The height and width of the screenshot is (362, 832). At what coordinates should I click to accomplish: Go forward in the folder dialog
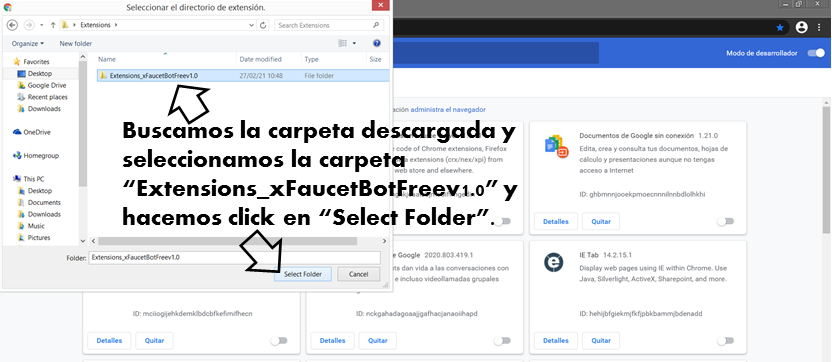point(29,25)
